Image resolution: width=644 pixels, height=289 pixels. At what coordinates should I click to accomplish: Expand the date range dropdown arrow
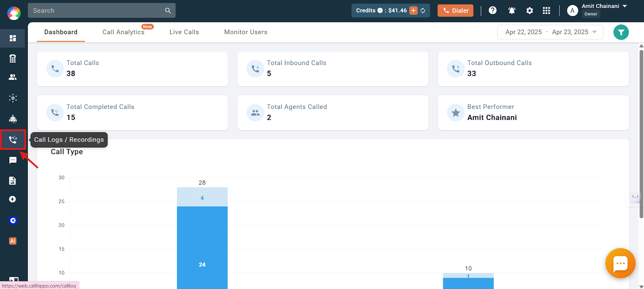pos(594,32)
